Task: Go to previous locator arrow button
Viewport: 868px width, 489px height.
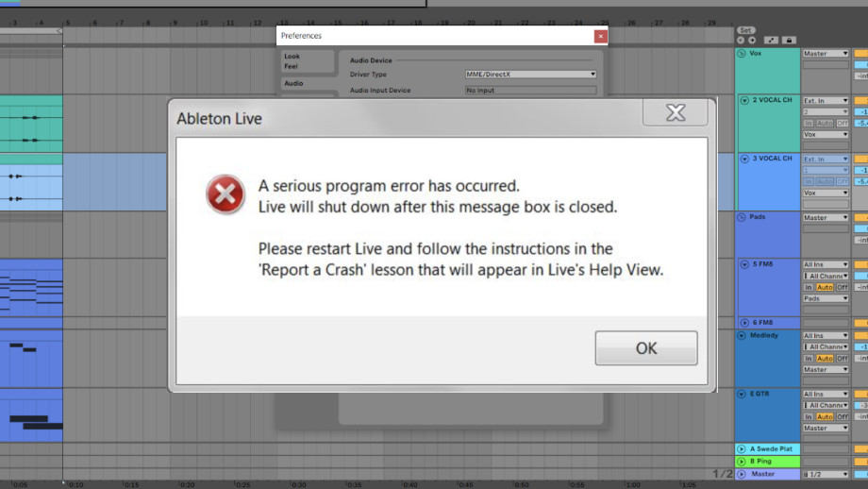Action: click(x=741, y=40)
